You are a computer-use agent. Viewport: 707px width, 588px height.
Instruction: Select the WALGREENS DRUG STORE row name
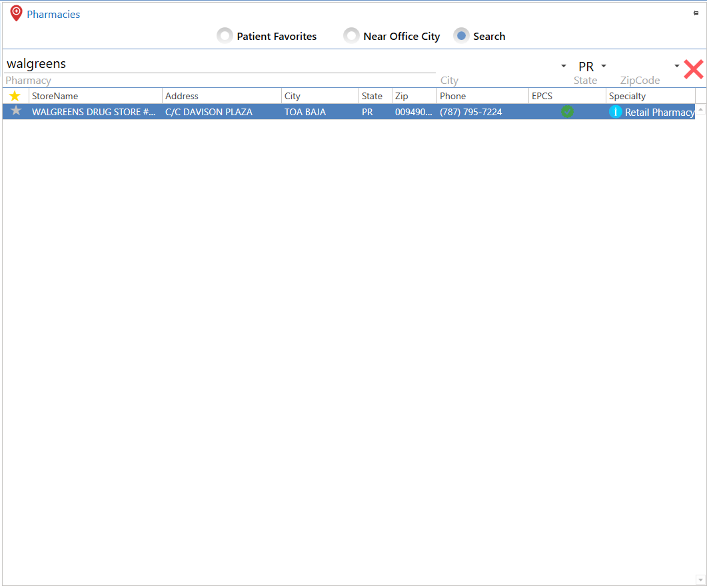(x=93, y=112)
